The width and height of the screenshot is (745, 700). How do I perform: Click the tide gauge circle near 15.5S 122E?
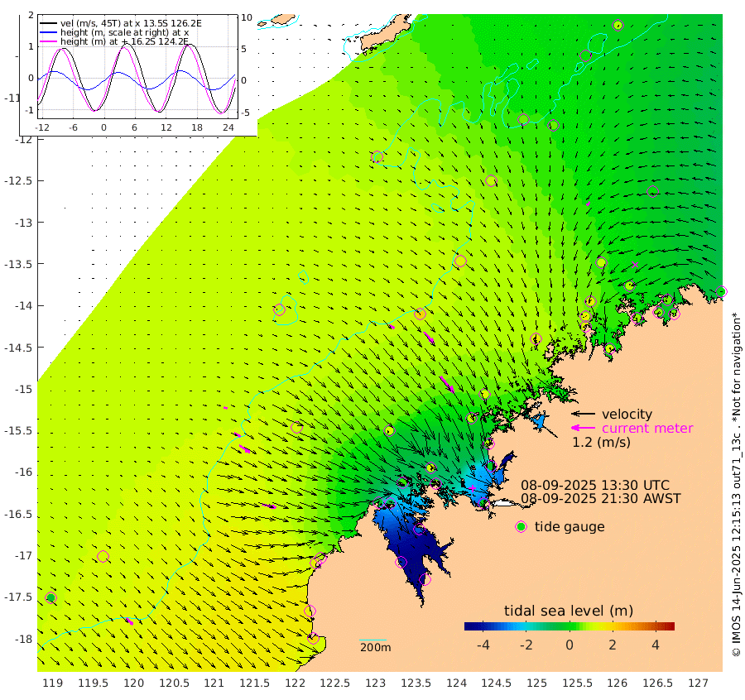(x=297, y=428)
